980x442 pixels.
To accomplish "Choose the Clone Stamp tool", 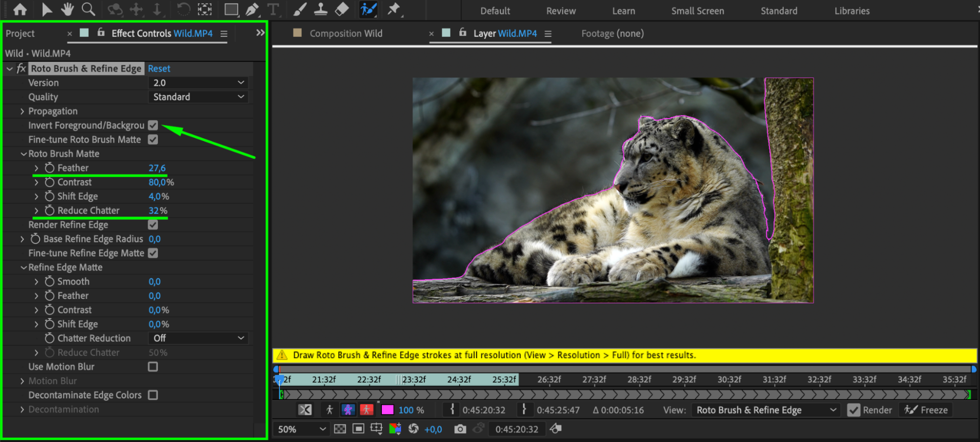I will click(x=321, y=9).
